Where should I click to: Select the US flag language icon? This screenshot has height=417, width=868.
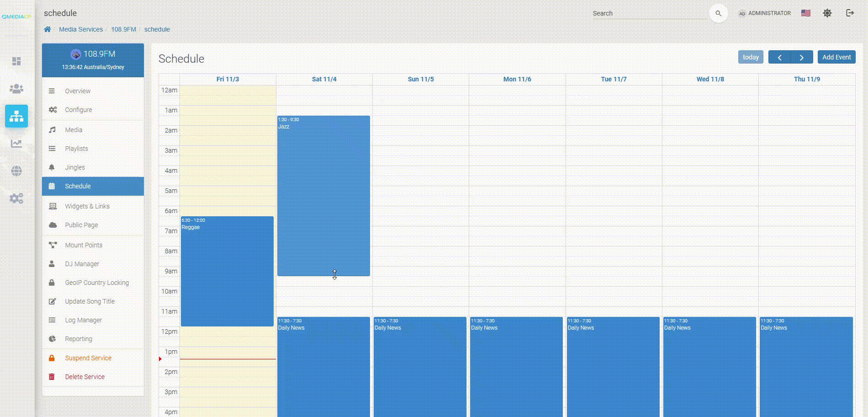point(806,13)
